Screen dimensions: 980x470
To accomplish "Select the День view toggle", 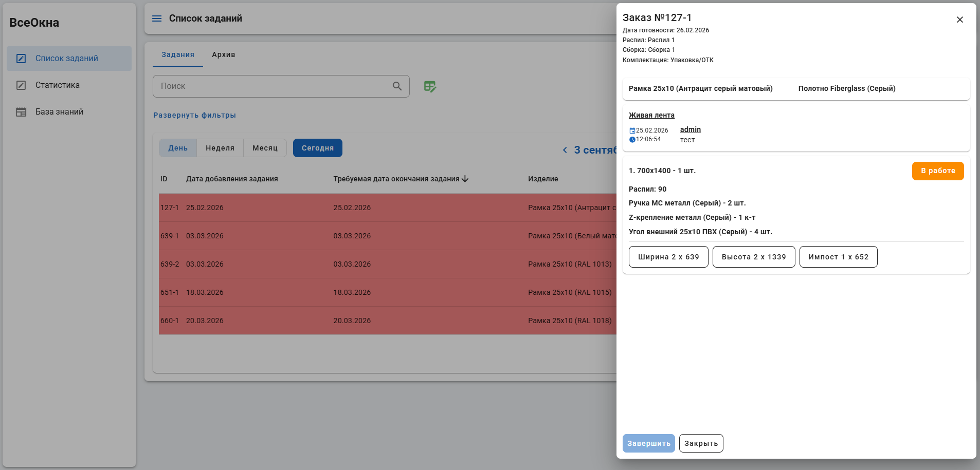I will (x=178, y=148).
